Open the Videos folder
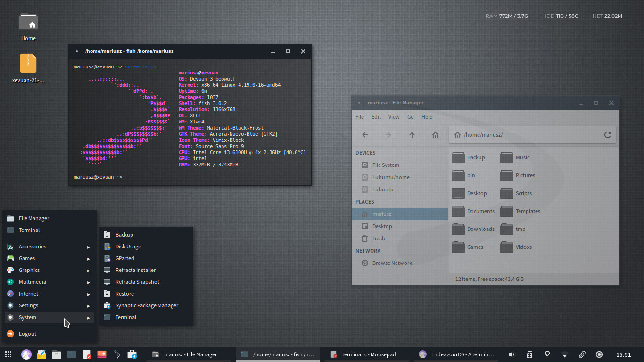 516,247
